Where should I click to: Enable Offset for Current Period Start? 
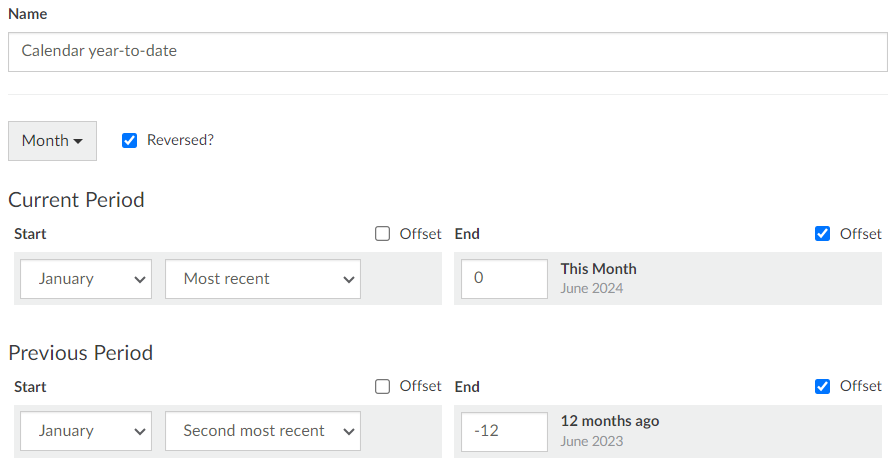[382, 234]
